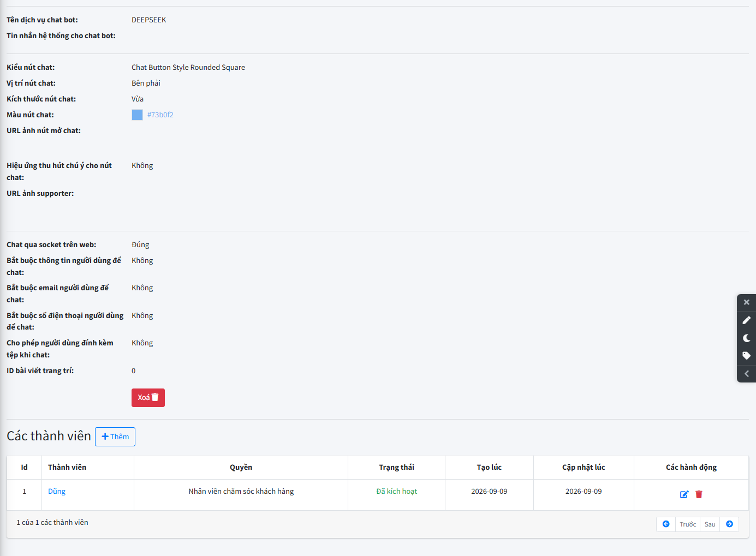Click the Id column header
Viewport: 756px width, 556px height.
[x=24, y=468]
